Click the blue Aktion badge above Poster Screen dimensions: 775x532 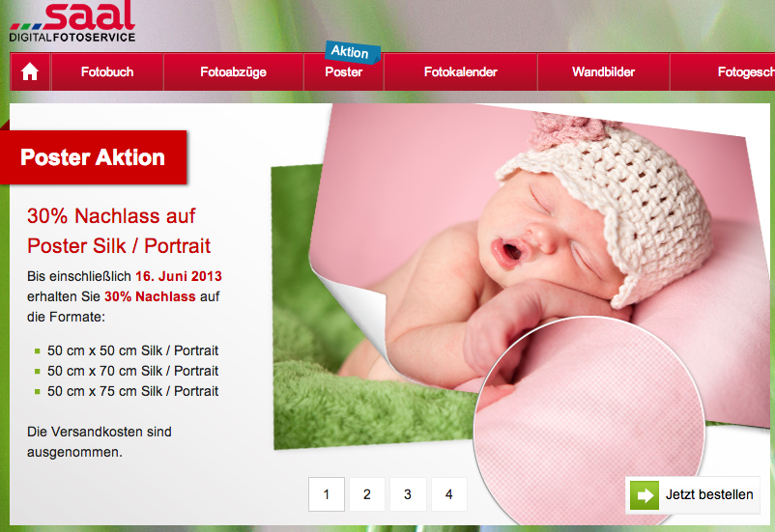pos(352,52)
